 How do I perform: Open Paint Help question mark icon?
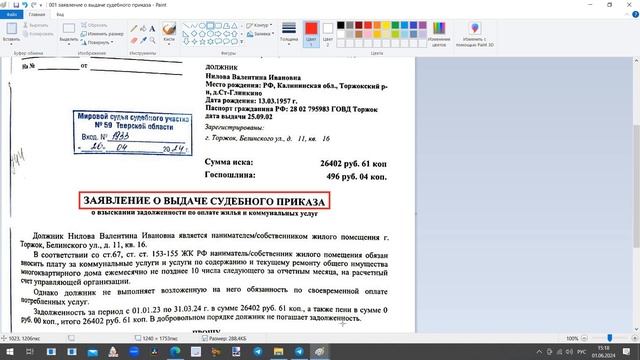point(635,14)
